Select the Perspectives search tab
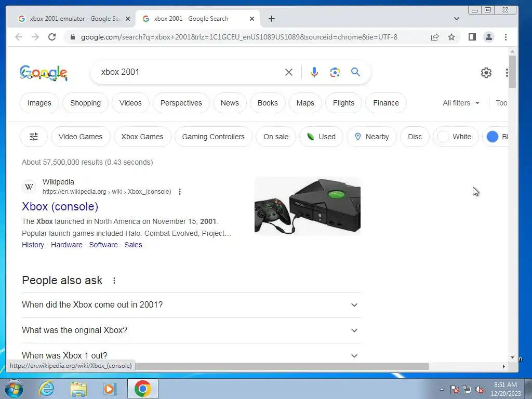Screen dimensions: 532x399 pyautogui.click(x=181, y=103)
